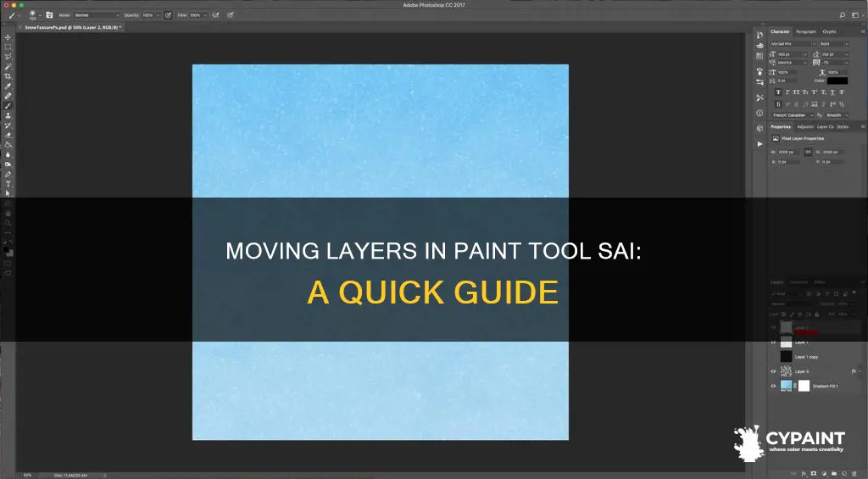The width and height of the screenshot is (868, 479).
Task: Create a new adjustment layer
Action: point(824,474)
